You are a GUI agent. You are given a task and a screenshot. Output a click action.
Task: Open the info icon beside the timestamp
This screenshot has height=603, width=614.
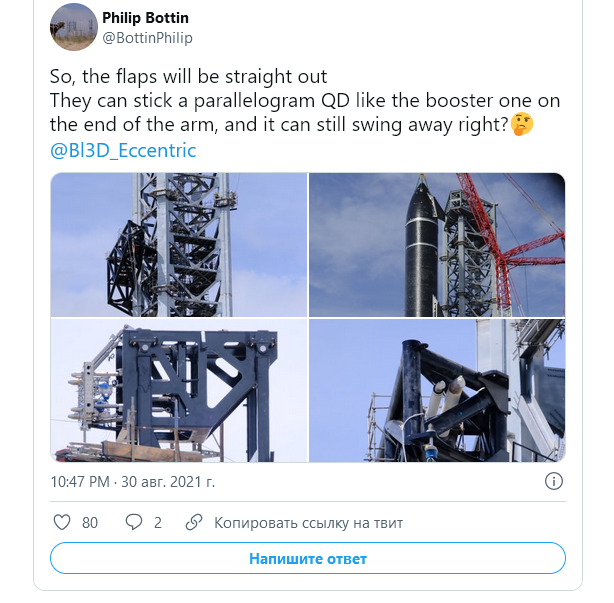553,481
